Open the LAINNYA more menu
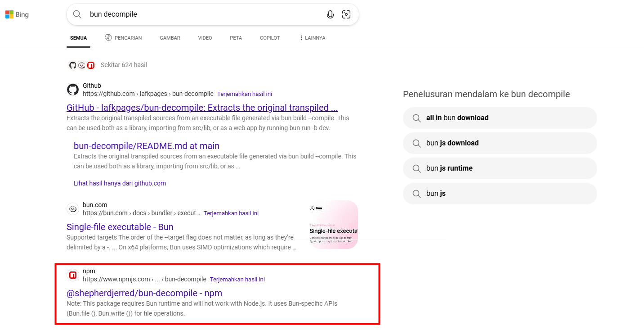 pos(312,38)
